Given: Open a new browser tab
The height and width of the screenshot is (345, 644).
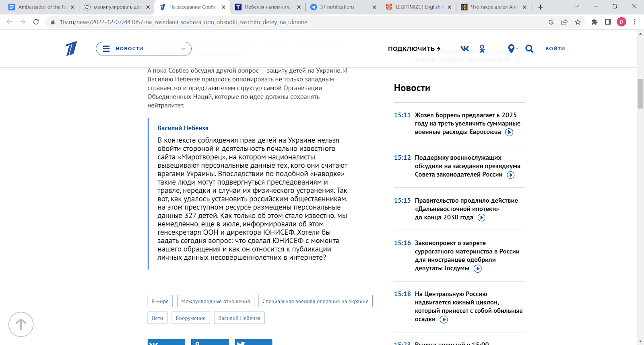Looking at the screenshot, I should click(x=540, y=7).
